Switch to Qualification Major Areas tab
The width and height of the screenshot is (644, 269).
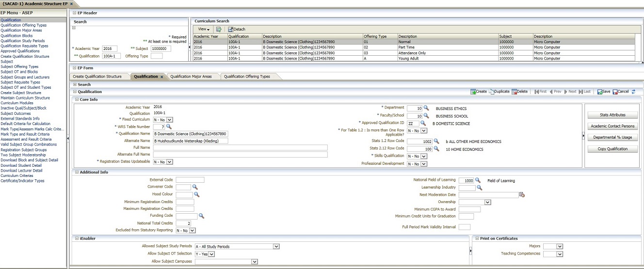pos(191,77)
